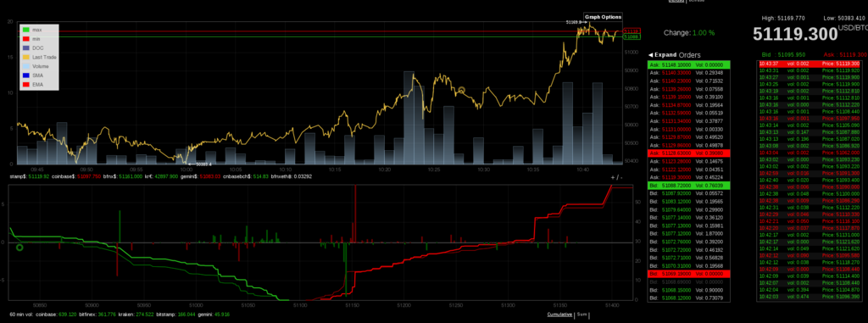Select the Bid 51083.12000 order row
Screen dimensions: 868x323
(x=688, y=201)
